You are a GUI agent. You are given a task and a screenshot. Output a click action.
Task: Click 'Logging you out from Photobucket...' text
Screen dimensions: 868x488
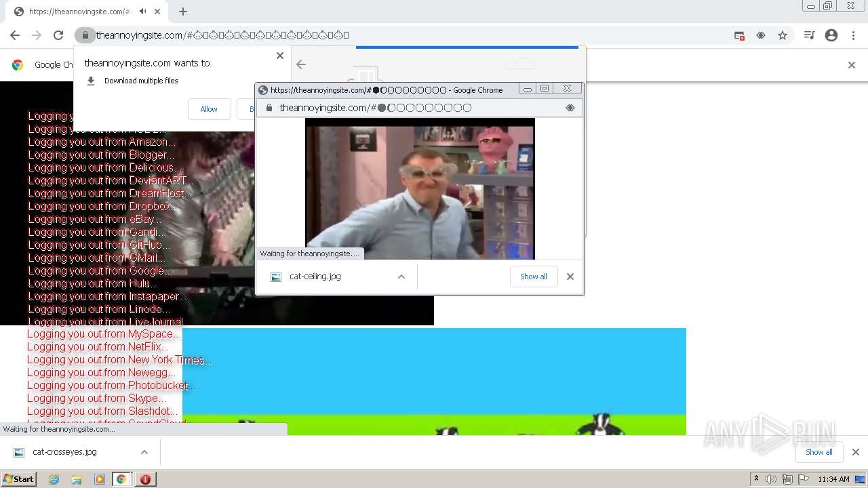click(112, 386)
